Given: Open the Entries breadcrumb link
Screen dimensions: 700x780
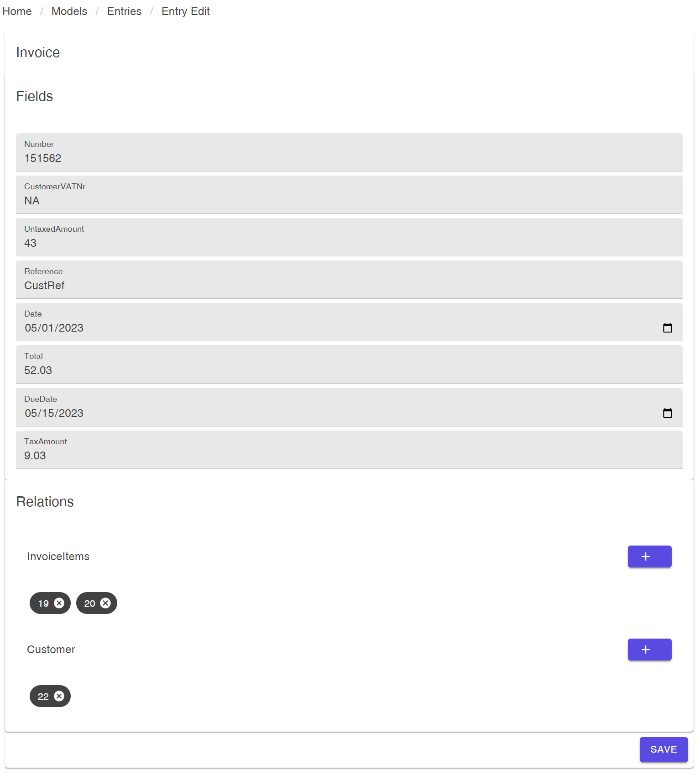Looking at the screenshot, I should 124,11.
